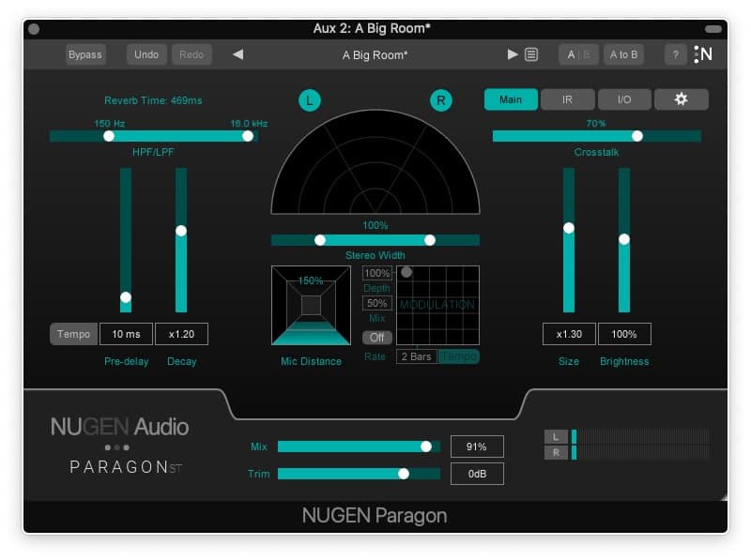
Task: Click the modulation XY pad handle
Action: [x=406, y=272]
